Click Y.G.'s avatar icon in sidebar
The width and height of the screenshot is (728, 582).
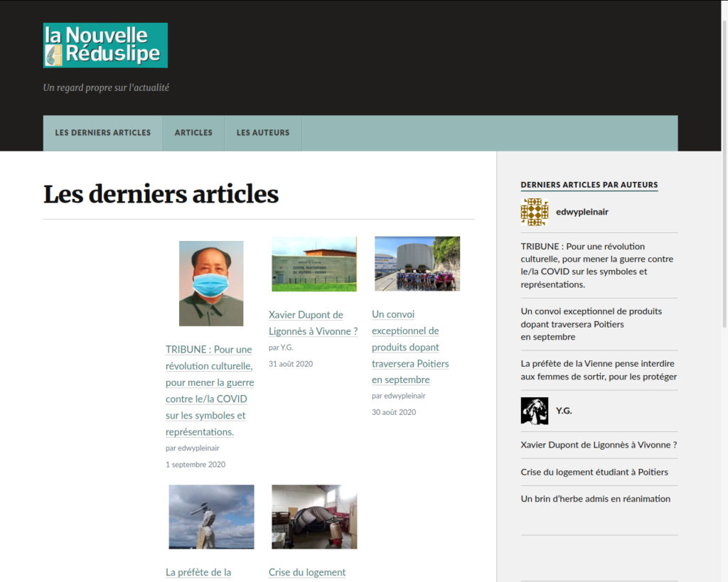pos(535,411)
